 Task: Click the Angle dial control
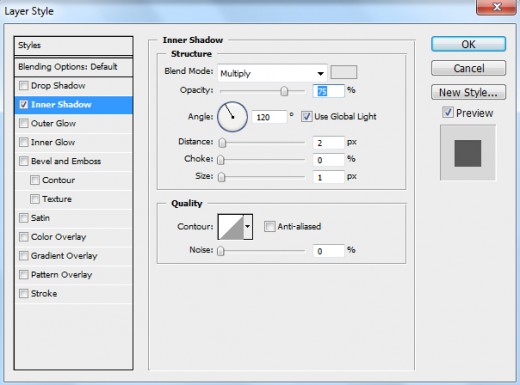(x=232, y=117)
